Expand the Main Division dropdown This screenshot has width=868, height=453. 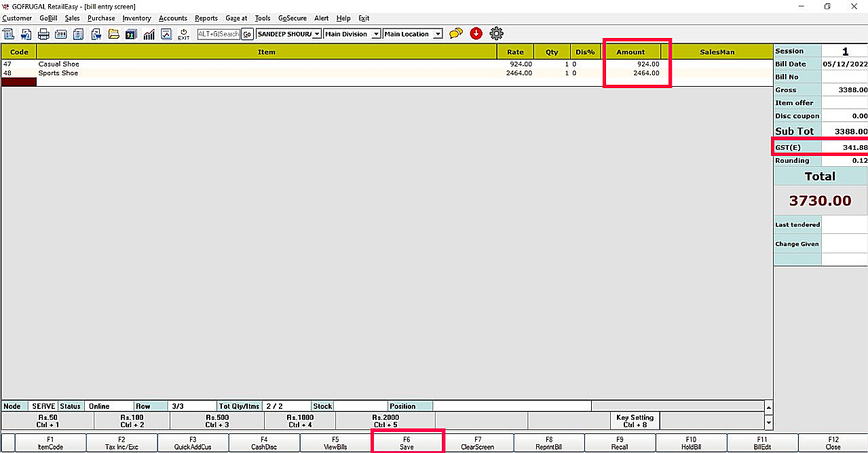(376, 34)
